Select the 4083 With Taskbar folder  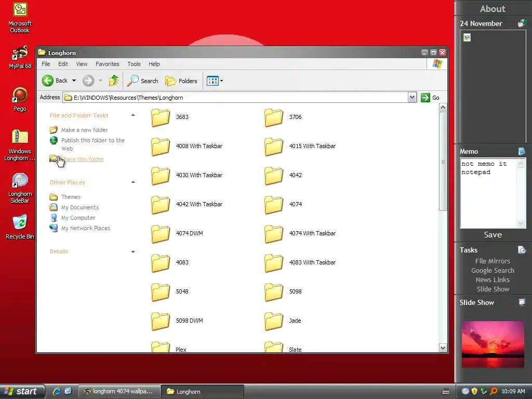[300, 262]
